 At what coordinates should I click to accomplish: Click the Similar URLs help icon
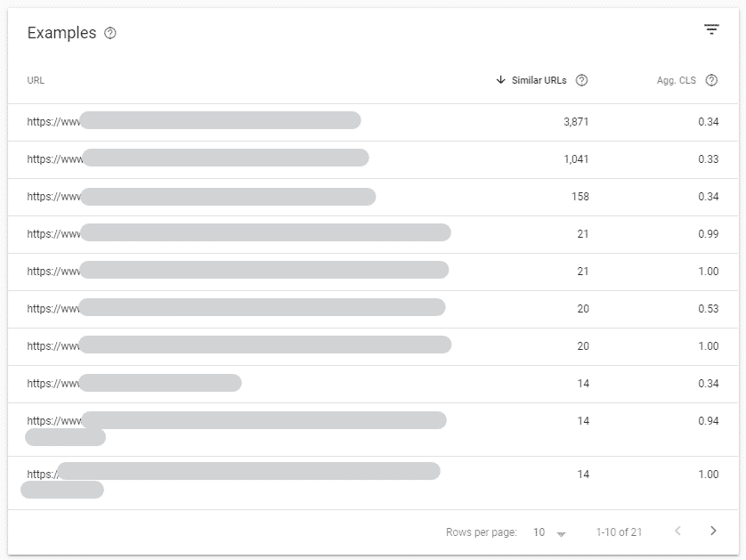coord(581,80)
